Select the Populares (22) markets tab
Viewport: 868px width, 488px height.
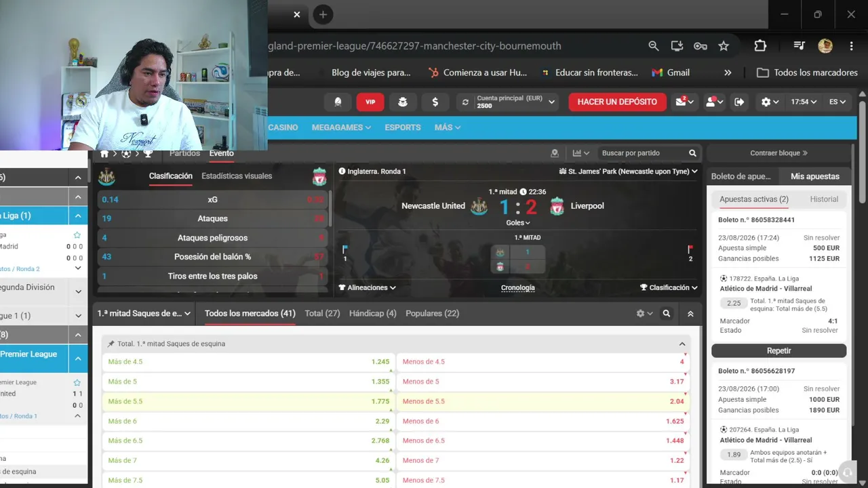pos(432,314)
